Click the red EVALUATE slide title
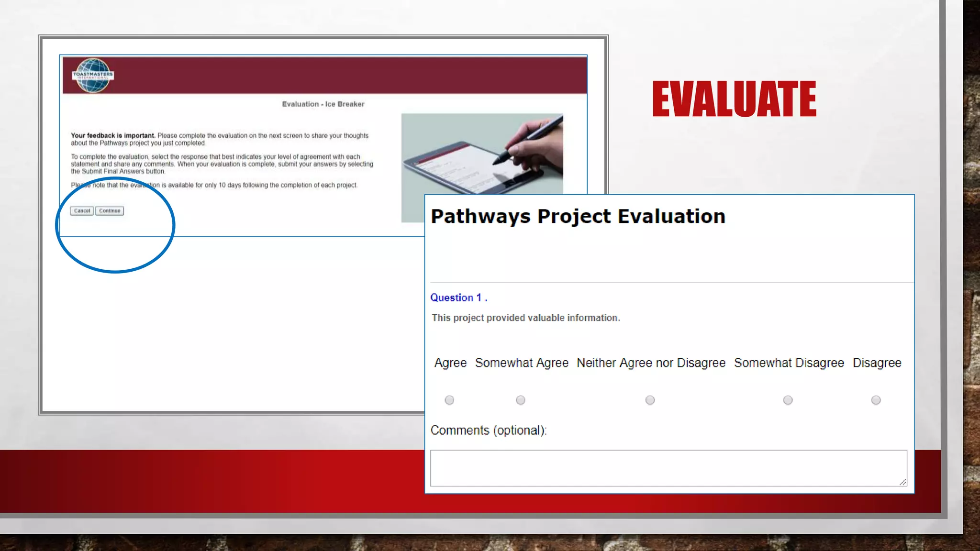 coord(734,99)
